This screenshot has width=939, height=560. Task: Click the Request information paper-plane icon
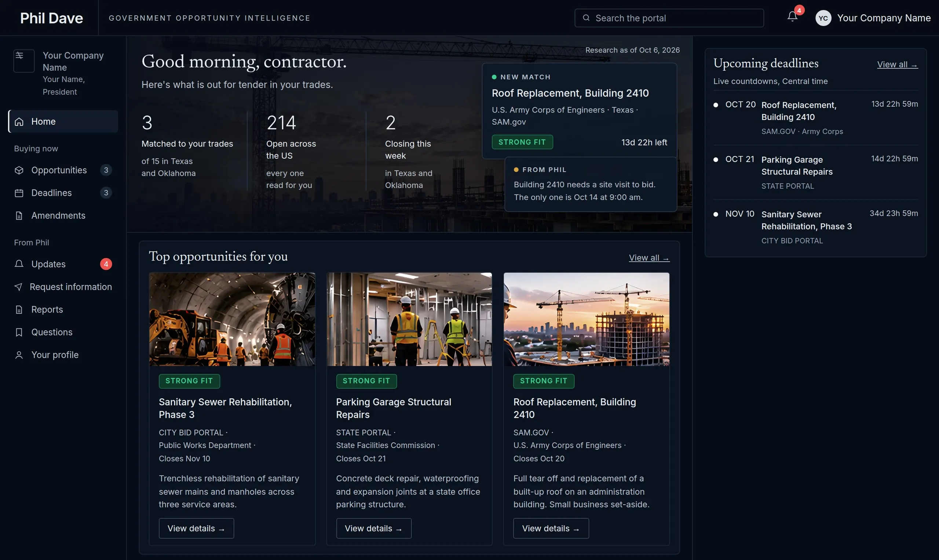click(18, 287)
